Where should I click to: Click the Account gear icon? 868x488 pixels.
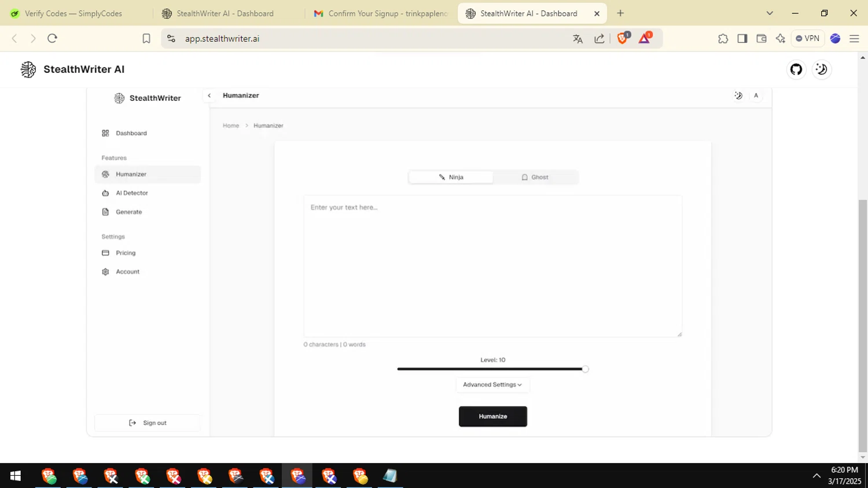click(x=105, y=272)
